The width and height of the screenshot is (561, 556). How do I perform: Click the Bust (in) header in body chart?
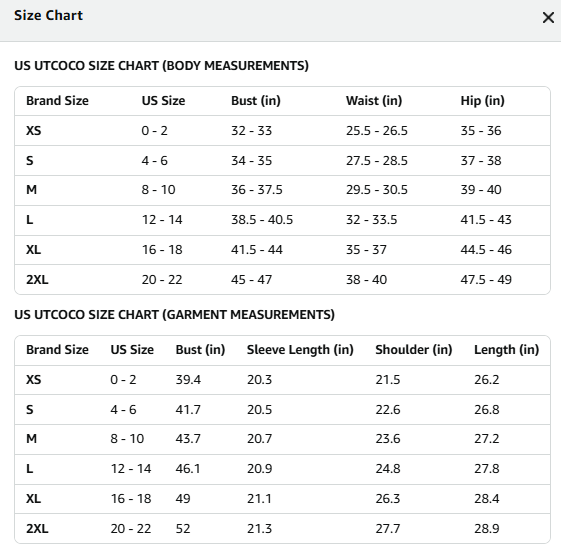point(255,101)
